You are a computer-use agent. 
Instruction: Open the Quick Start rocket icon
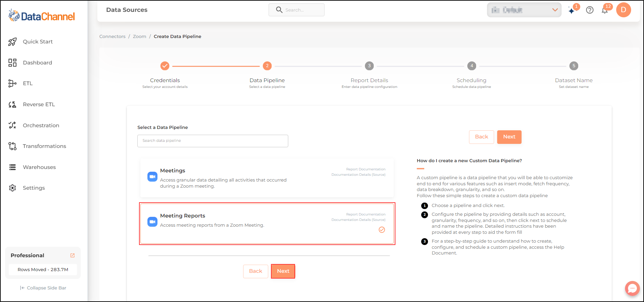(x=13, y=42)
